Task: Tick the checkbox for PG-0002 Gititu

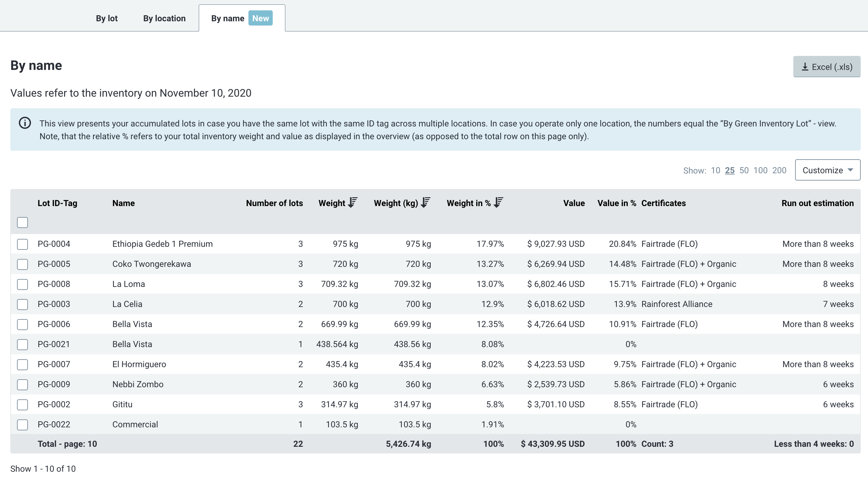Action: pos(22,405)
